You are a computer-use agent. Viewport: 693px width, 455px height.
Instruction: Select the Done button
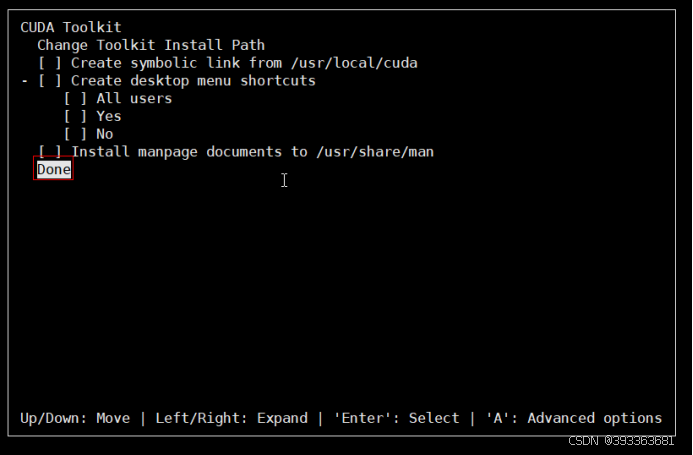[53, 169]
